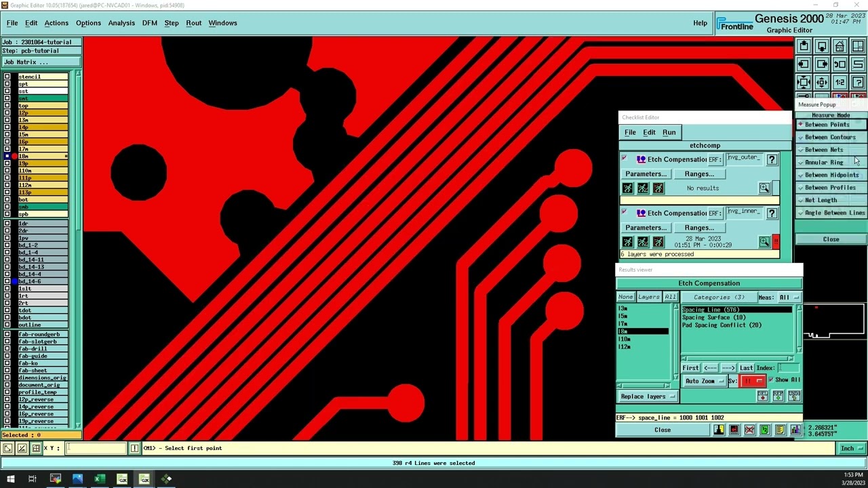The height and width of the screenshot is (488, 868).
Task: Click All layers button in Results viewer
Action: click(670, 297)
